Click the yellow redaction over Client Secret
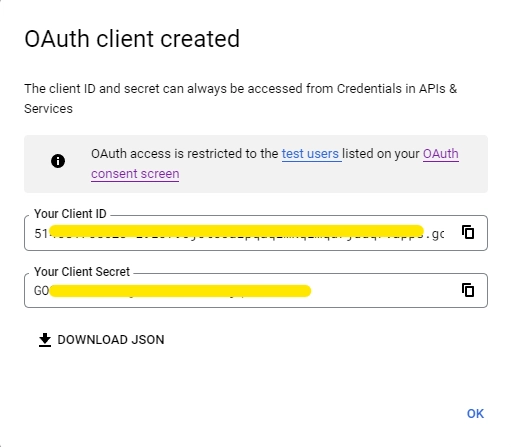Image resolution: width=511 pixels, height=447 pixels. coord(180,291)
